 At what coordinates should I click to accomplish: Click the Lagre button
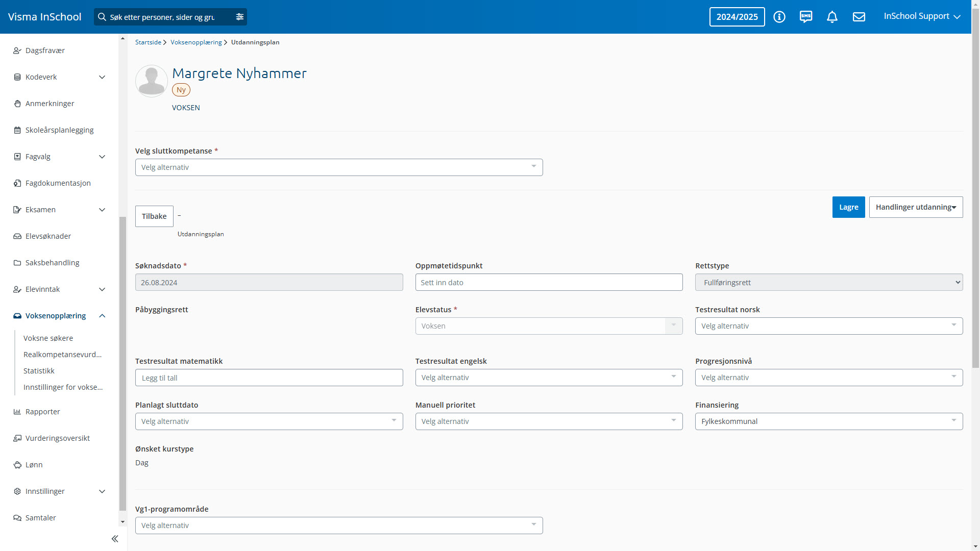(848, 207)
